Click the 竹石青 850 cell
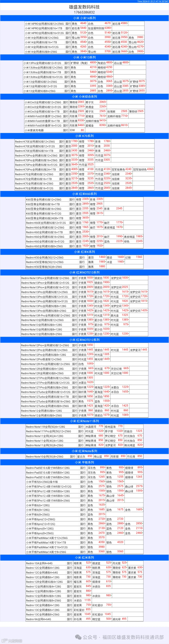169x644 pixels. click(x=135, y=457)
